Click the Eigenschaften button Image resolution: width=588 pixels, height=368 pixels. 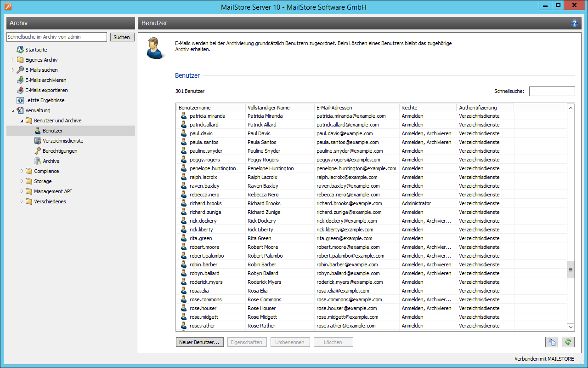(246, 342)
